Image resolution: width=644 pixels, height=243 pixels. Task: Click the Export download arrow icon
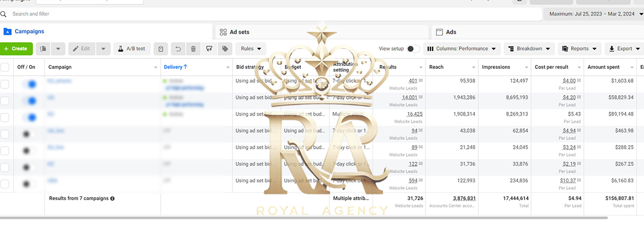tap(612, 48)
